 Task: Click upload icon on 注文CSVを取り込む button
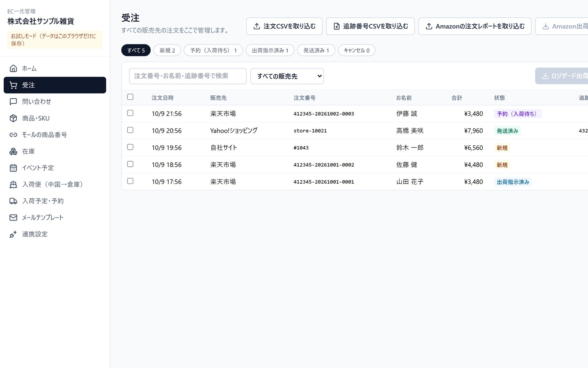pos(257,26)
